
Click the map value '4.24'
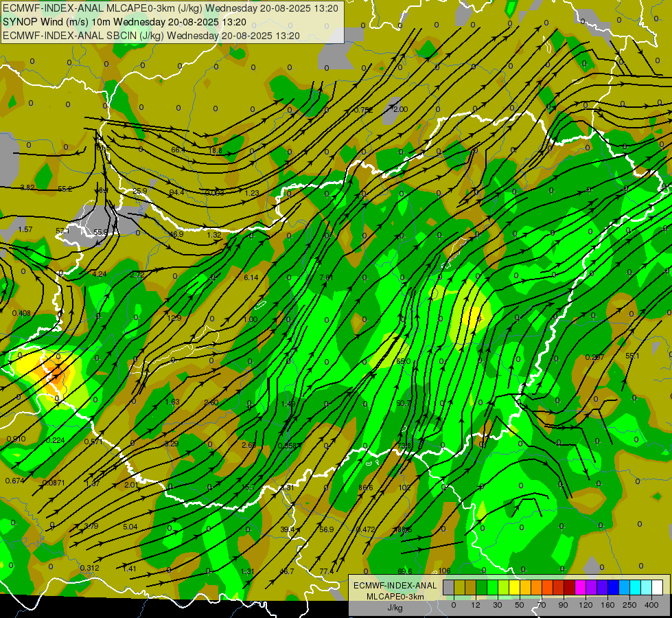(100, 274)
